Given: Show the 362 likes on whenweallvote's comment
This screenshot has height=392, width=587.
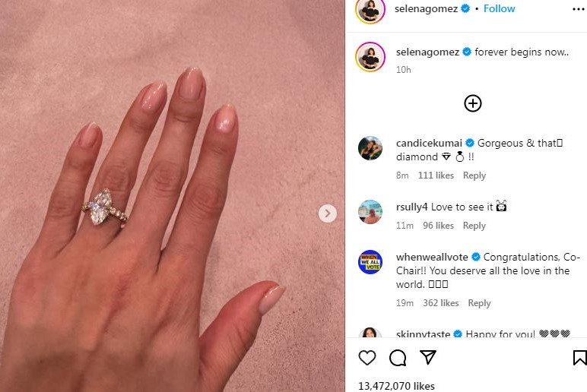Looking at the screenshot, I should tap(440, 303).
